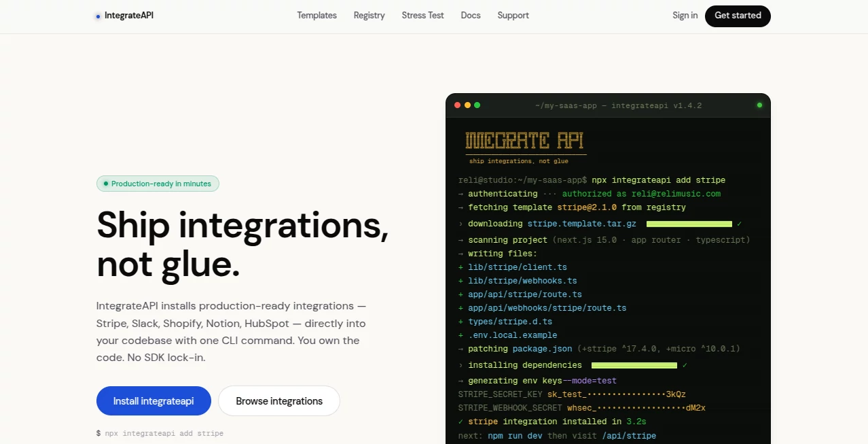Click the downloading progress bar
This screenshot has width=868, height=444.
(x=689, y=224)
